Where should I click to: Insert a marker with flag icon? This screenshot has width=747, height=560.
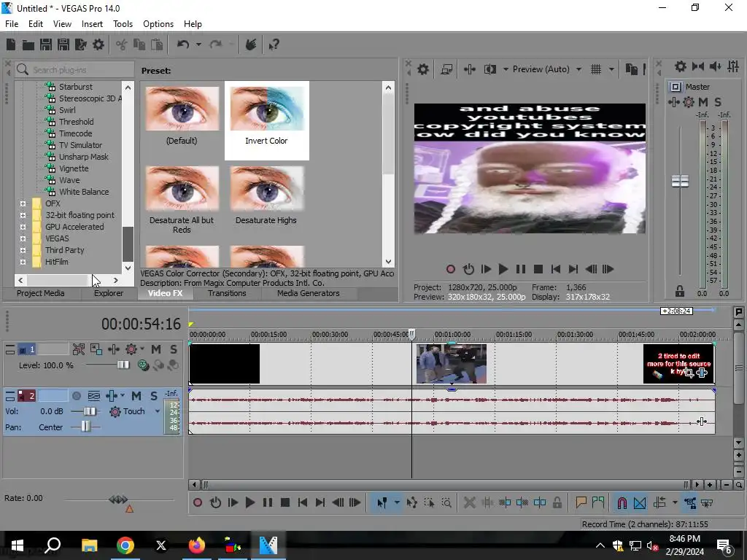tap(581, 503)
